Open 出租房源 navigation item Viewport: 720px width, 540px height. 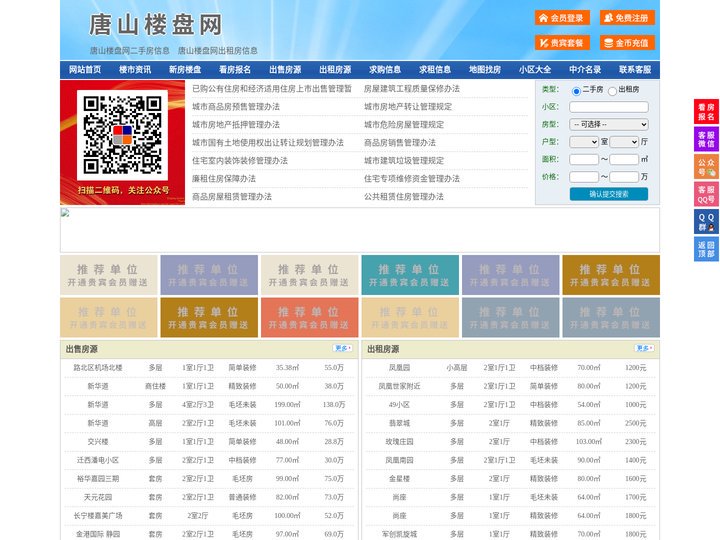click(x=335, y=70)
